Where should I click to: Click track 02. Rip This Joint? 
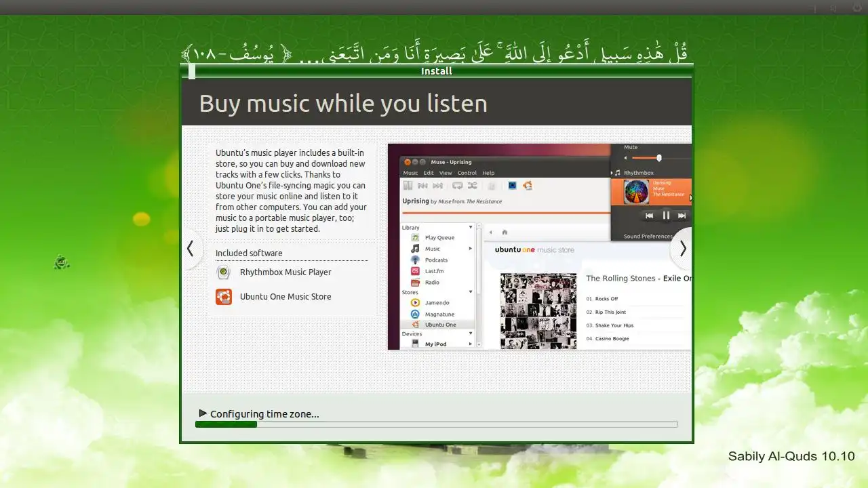606,312
